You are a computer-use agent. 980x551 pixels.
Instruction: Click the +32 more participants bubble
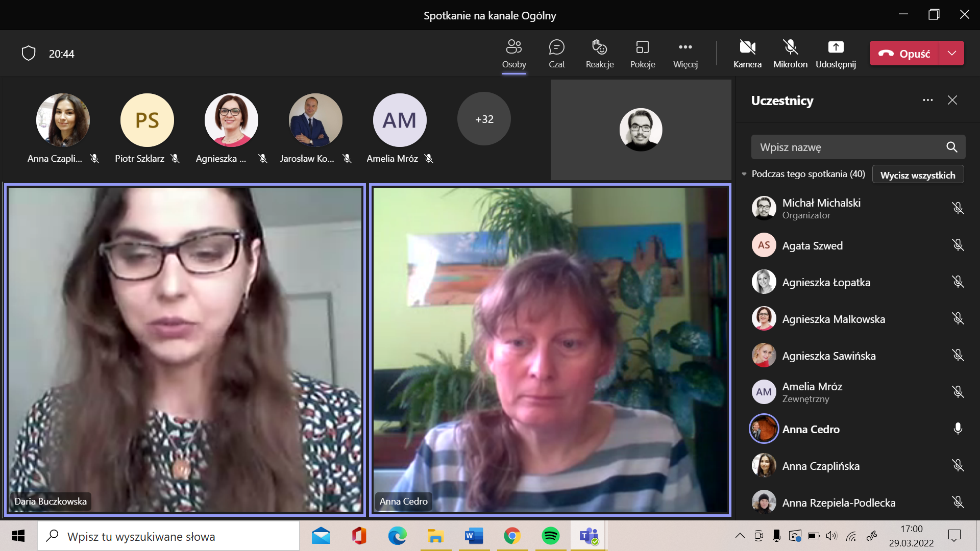pyautogui.click(x=484, y=119)
